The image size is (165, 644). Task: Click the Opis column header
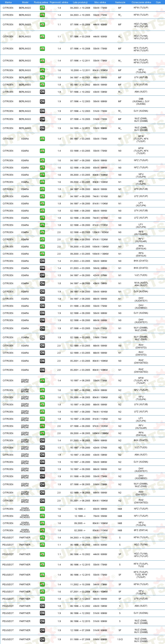point(158,2)
